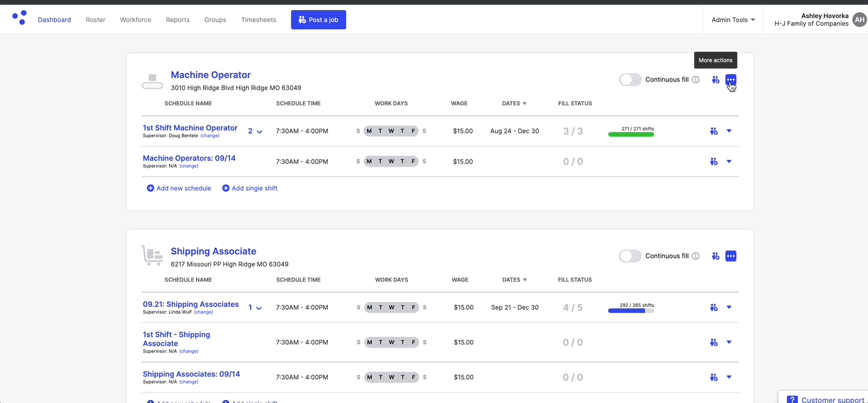Click the AH user avatar

859,20
